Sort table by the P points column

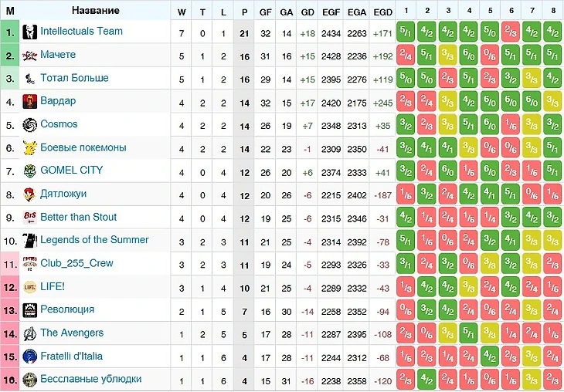point(245,12)
